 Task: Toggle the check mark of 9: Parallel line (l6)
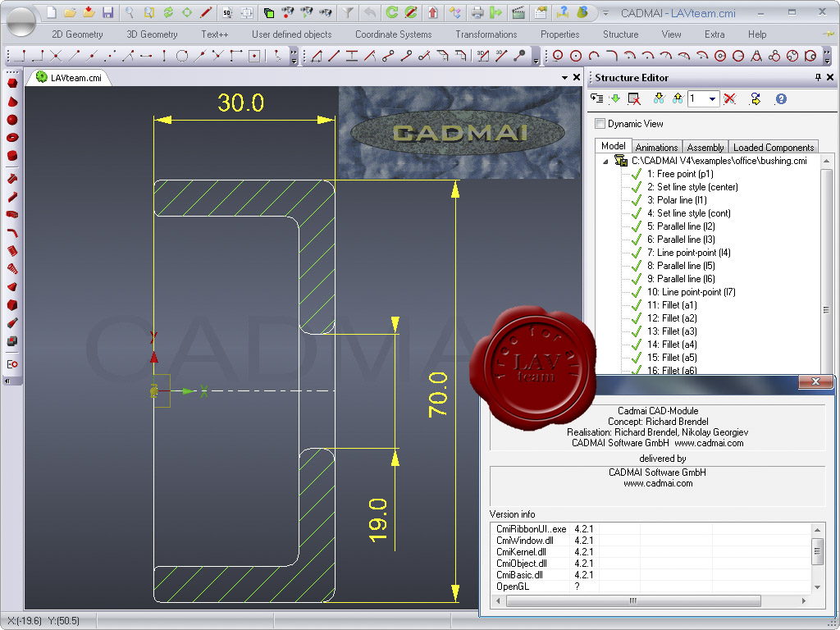click(637, 279)
